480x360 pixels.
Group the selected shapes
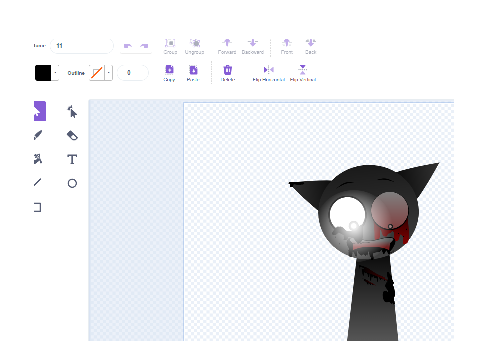coord(170,47)
